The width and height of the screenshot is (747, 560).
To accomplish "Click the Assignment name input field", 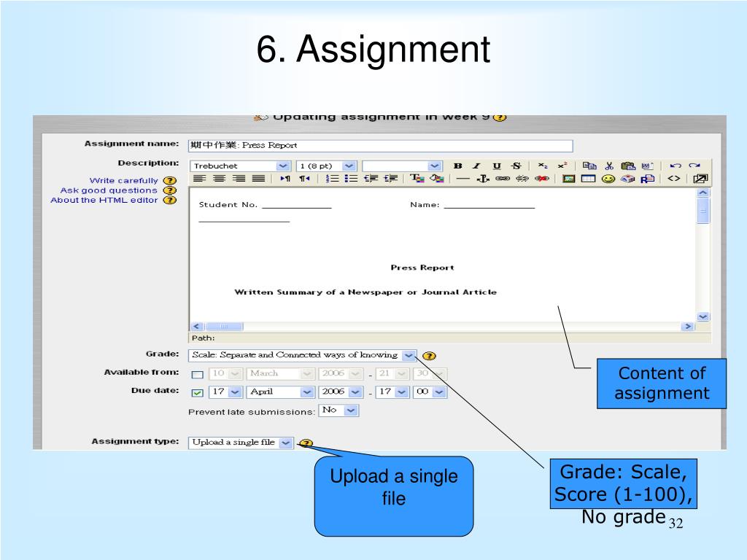I will tap(381, 146).
